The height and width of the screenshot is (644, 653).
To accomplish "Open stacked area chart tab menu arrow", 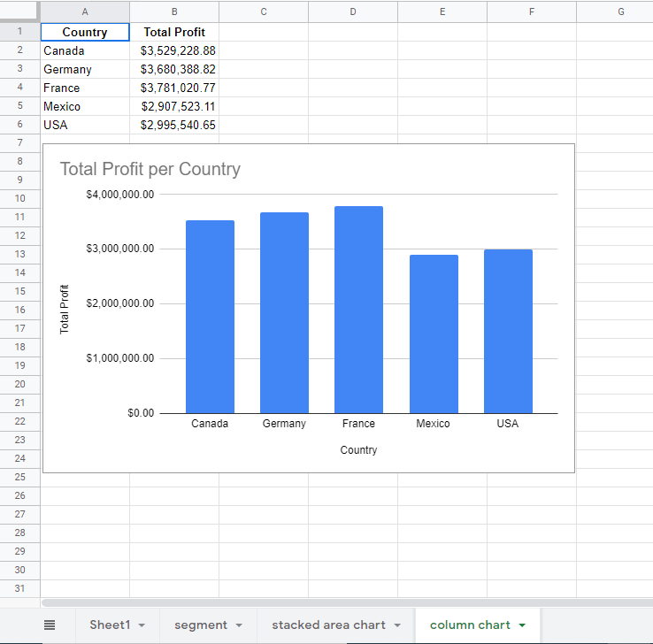I will [397, 625].
